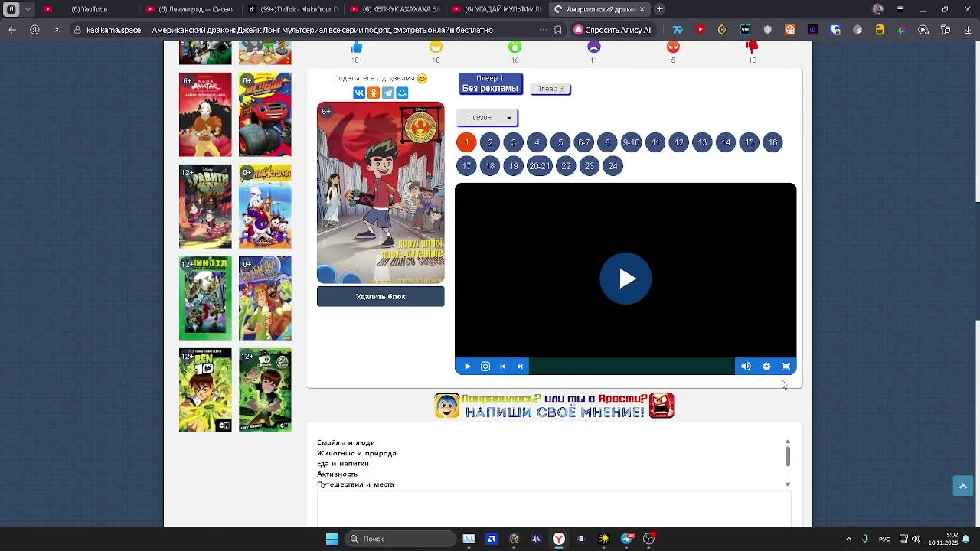The height and width of the screenshot is (551, 980).
Task: Click the blue thumbs-up reaction
Action: (x=356, y=47)
